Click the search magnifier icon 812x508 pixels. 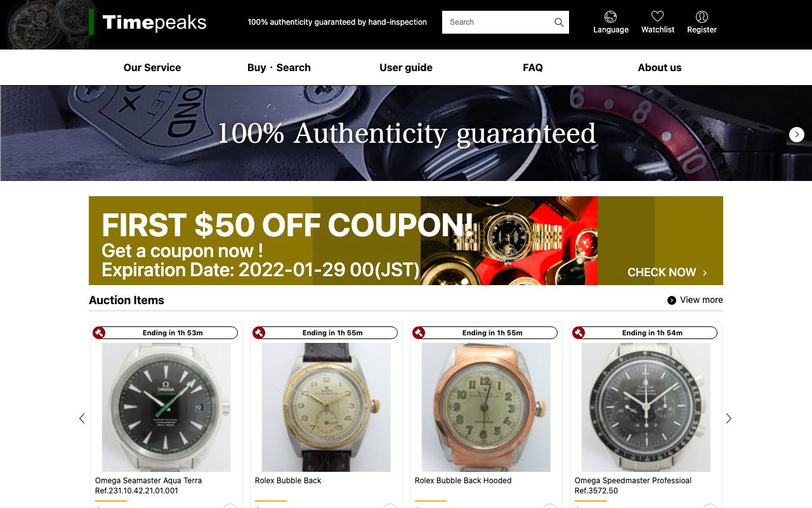pos(559,22)
